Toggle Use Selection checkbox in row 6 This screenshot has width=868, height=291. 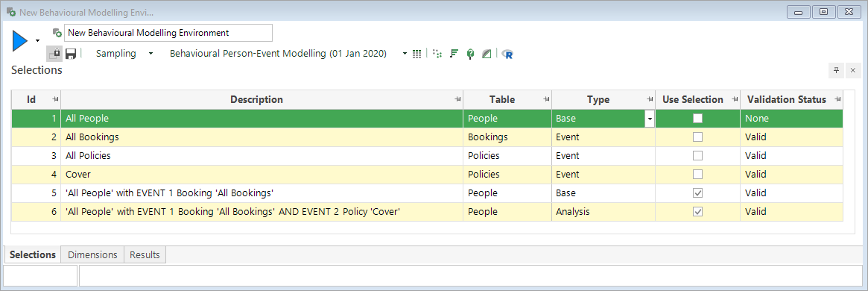698,212
